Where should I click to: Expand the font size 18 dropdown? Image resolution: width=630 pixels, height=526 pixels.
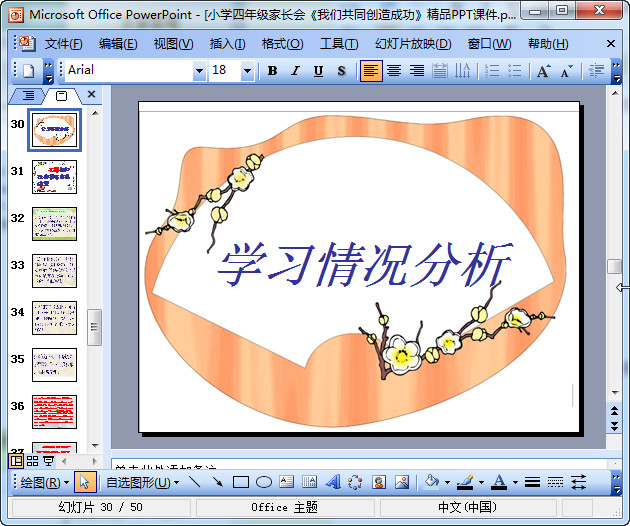[x=248, y=71]
